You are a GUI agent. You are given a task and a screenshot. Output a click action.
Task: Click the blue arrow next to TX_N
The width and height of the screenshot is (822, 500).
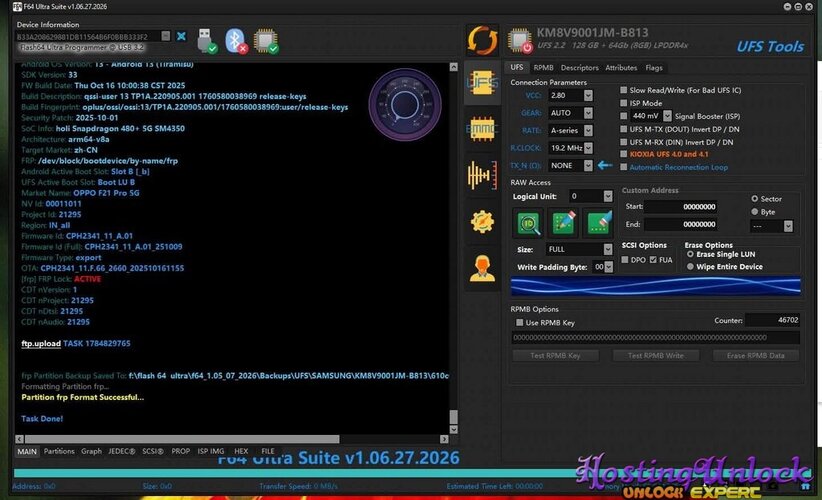[604, 165]
